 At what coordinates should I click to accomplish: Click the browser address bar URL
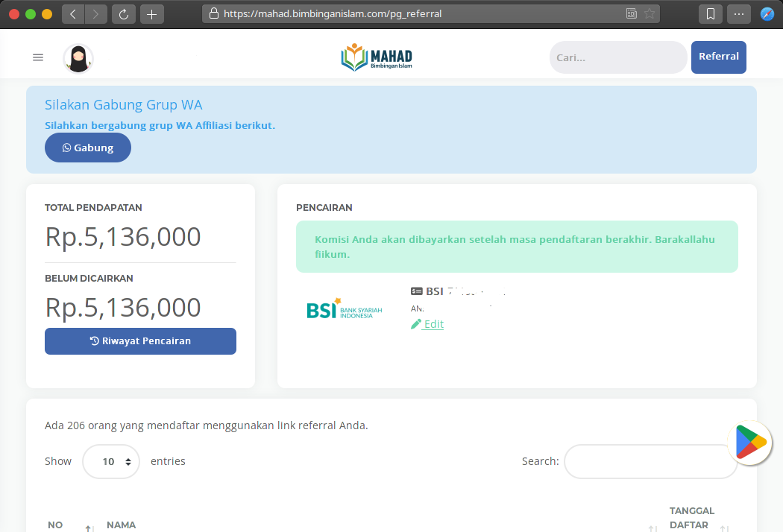(x=333, y=13)
